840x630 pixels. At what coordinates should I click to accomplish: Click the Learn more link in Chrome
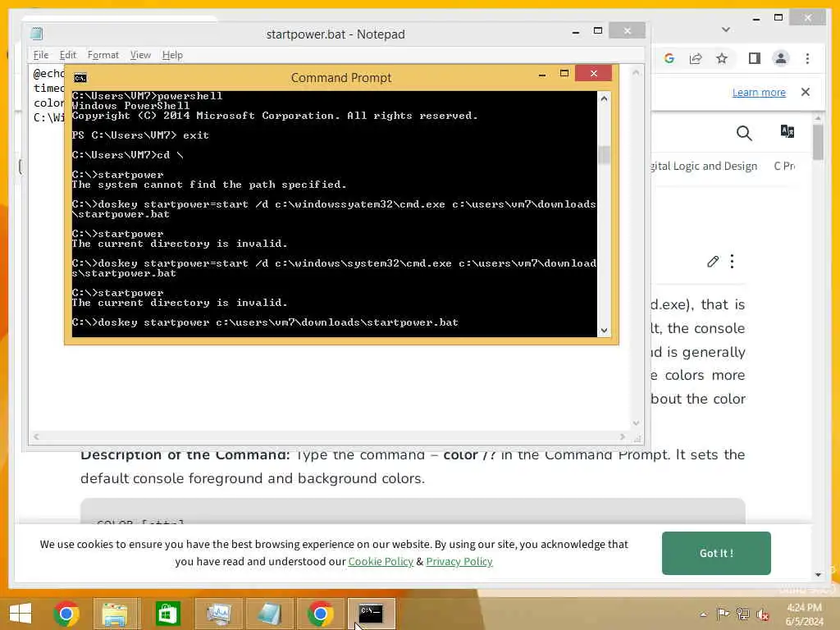click(x=759, y=92)
